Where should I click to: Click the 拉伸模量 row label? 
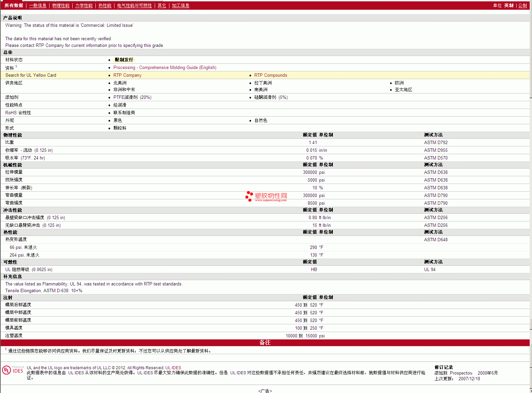(x=14, y=172)
